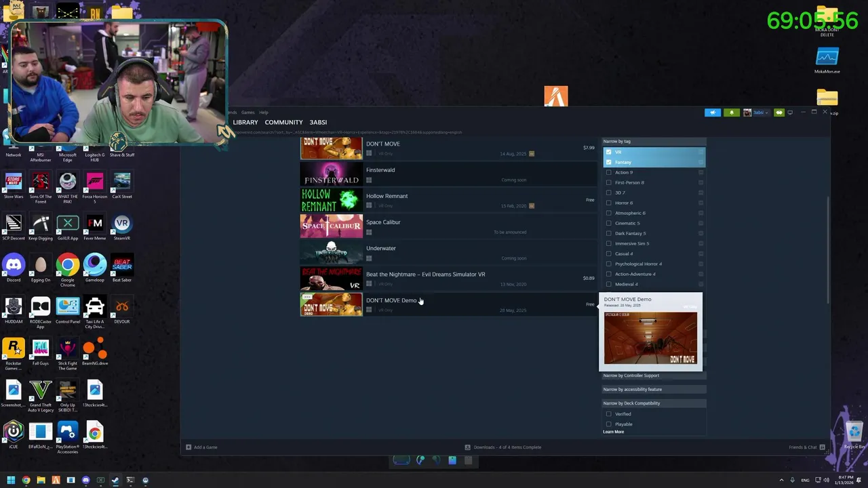This screenshot has height=488, width=868.
Task: Open Forza Horizon 5 desktop shortcut
Action: click(95, 187)
